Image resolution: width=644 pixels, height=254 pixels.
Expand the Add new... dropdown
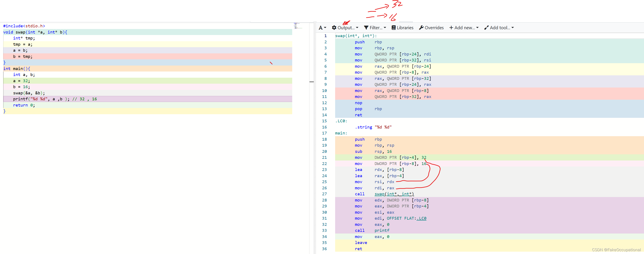pyautogui.click(x=478, y=28)
